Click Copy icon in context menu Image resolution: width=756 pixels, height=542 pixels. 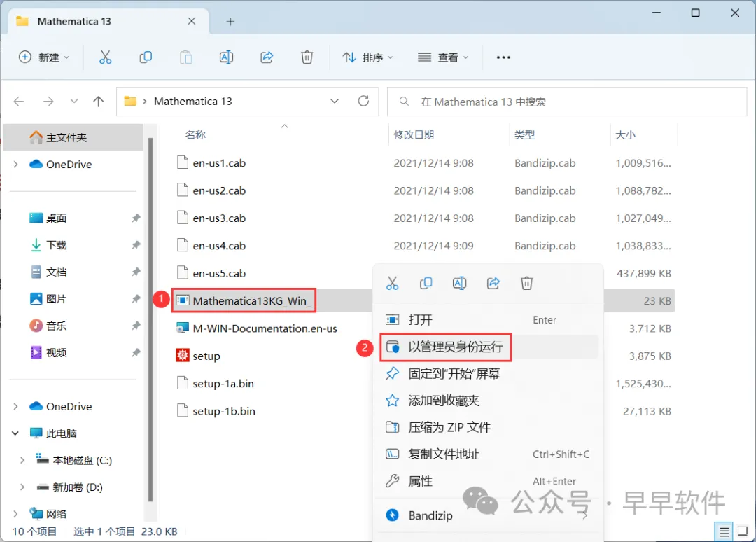click(x=426, y=283)
